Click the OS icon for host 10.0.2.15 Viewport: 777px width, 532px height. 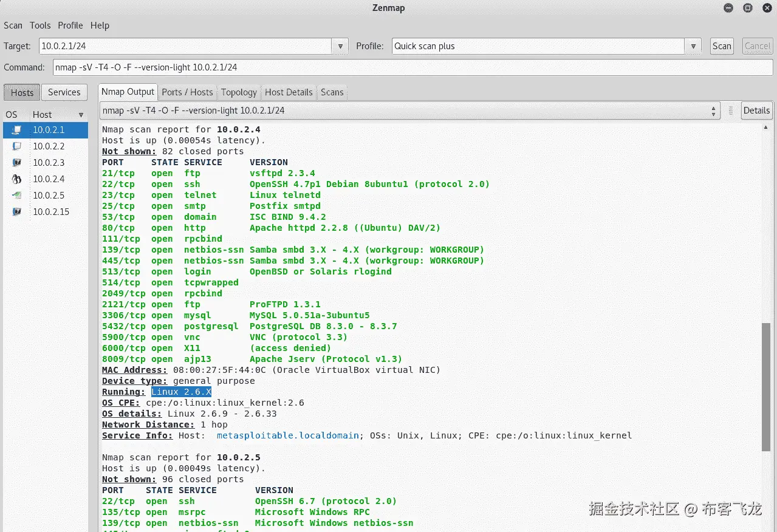(x=17, y=212)
